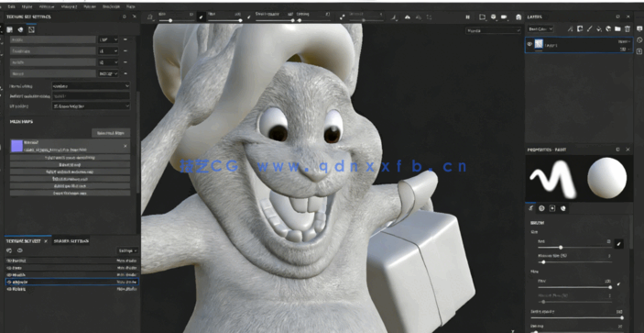
Task: Open the Normal mixing dropdown
Action: coord(91,86)
